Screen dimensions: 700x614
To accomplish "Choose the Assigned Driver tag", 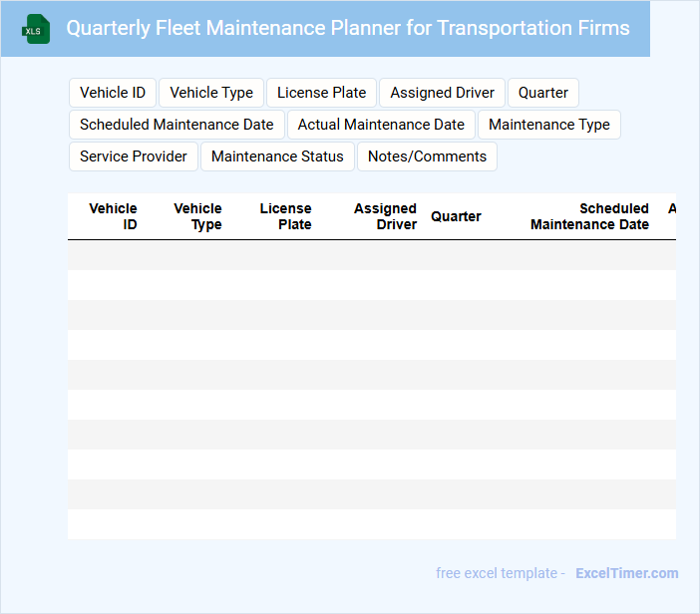I will 442,93.
